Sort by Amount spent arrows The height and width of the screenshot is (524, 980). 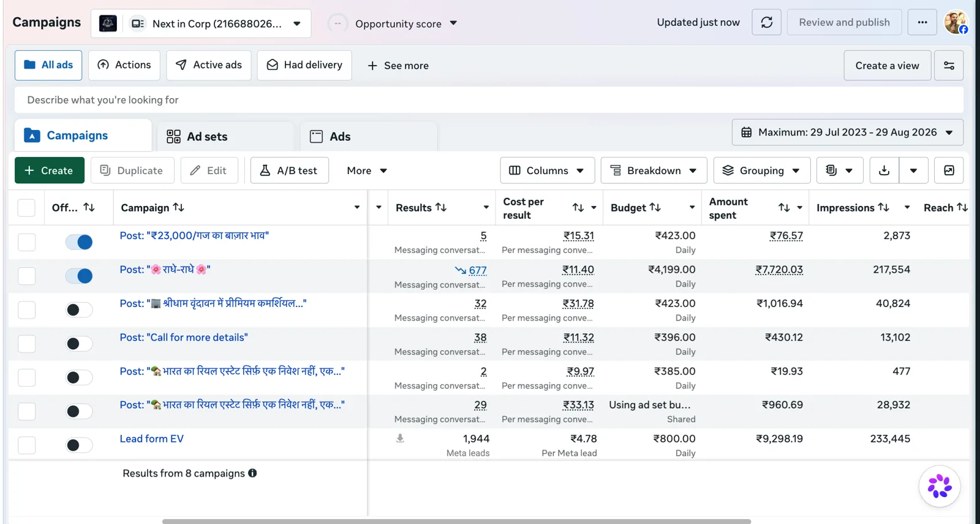pyautogui.click(x=784, y=208)
